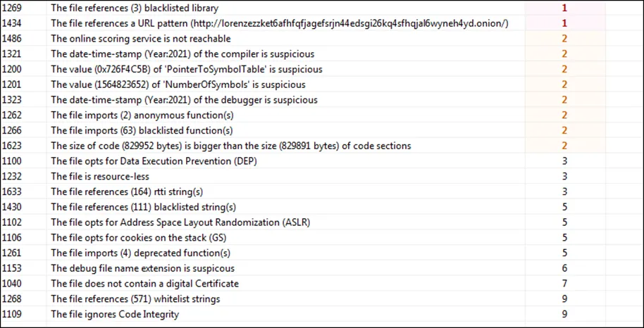
Task: Click the anonymous functions import row
Action: pos(322,115)
